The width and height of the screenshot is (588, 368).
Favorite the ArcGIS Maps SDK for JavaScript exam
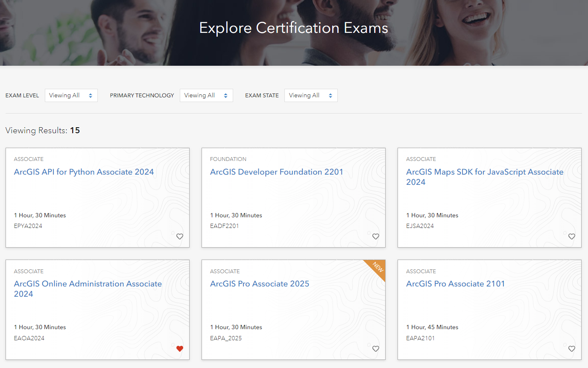571,237
